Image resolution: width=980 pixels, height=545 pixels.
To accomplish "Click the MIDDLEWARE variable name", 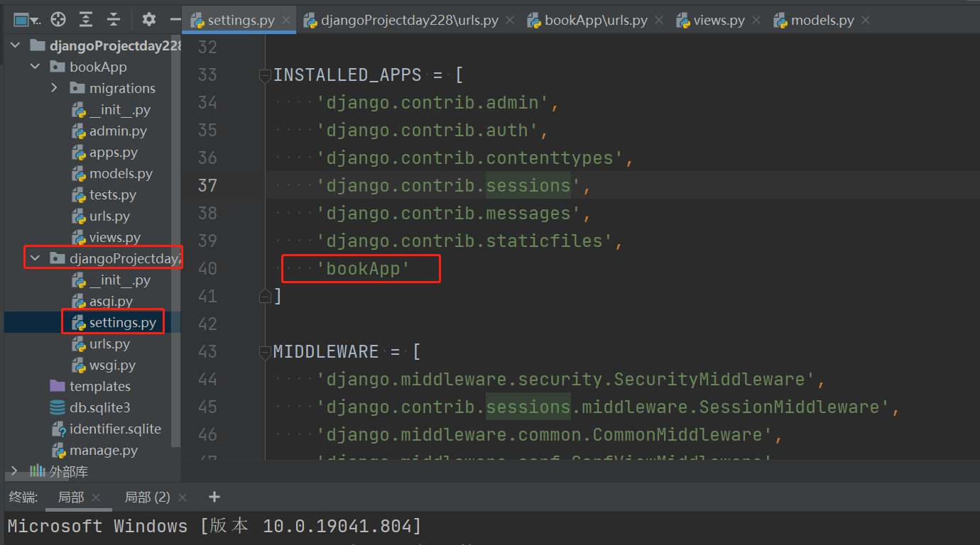I will (326, 351).
